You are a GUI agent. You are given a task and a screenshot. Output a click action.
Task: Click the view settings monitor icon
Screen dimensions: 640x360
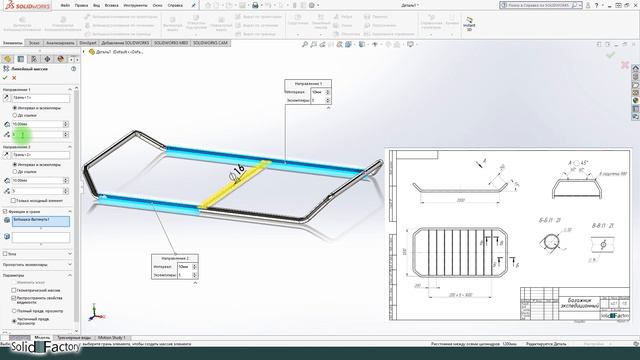tap(410, 44)
